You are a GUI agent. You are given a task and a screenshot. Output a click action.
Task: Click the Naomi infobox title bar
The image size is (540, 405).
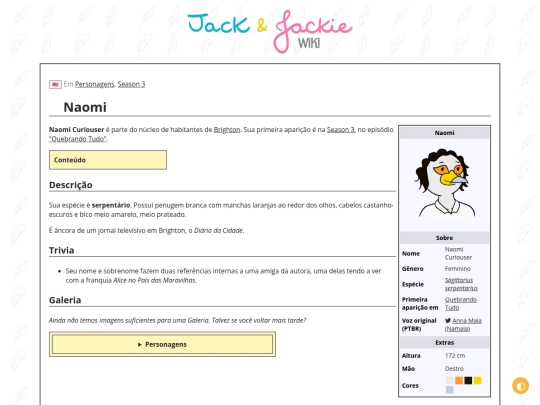pyautogui.click(x=444, y=133)
